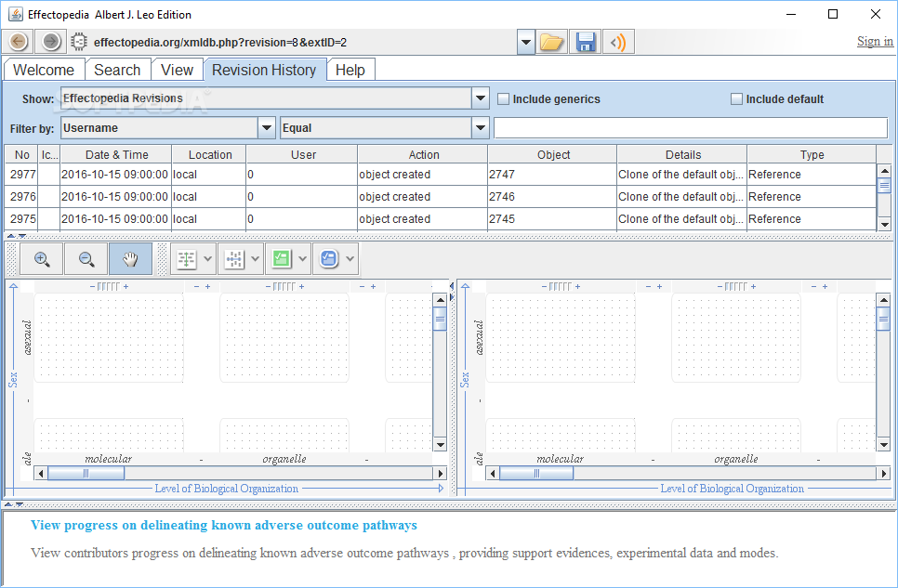Open file with the yellow folder icon

pos(551,42)
